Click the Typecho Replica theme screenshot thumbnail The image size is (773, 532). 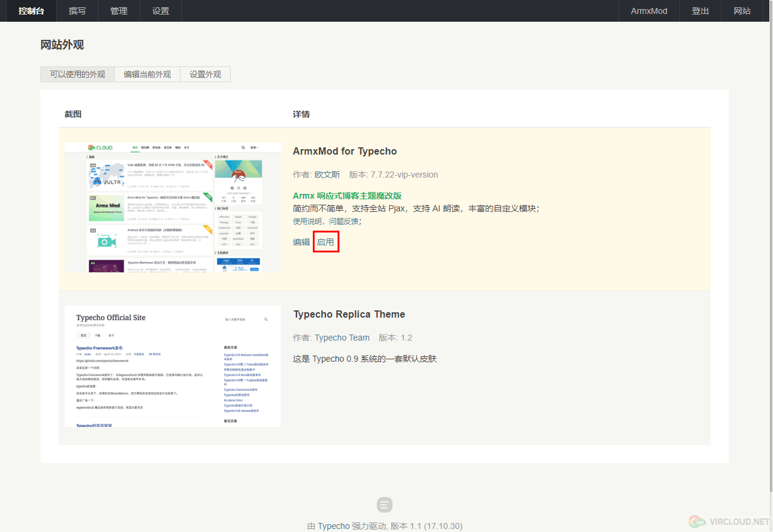click(x=173, y=366)
